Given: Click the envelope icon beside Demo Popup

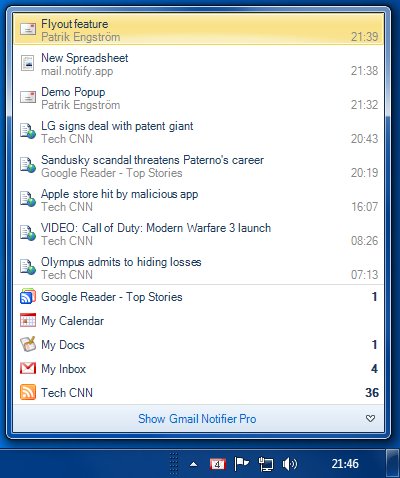Looking at the screenshot, I should click(x=28, y=97).
